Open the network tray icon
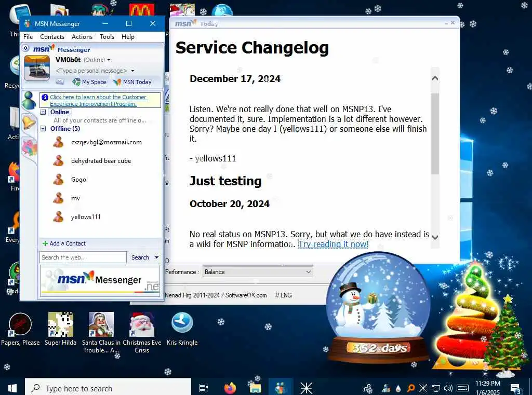This screenshot has width=532, height=395. point(436,388)
